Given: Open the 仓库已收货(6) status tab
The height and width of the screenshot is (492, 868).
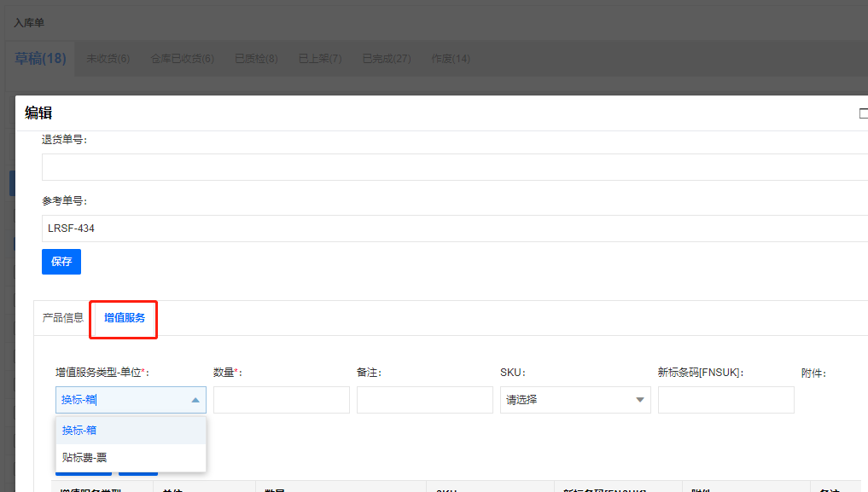Looking at the screenshot, I should [x=182, y=59].
